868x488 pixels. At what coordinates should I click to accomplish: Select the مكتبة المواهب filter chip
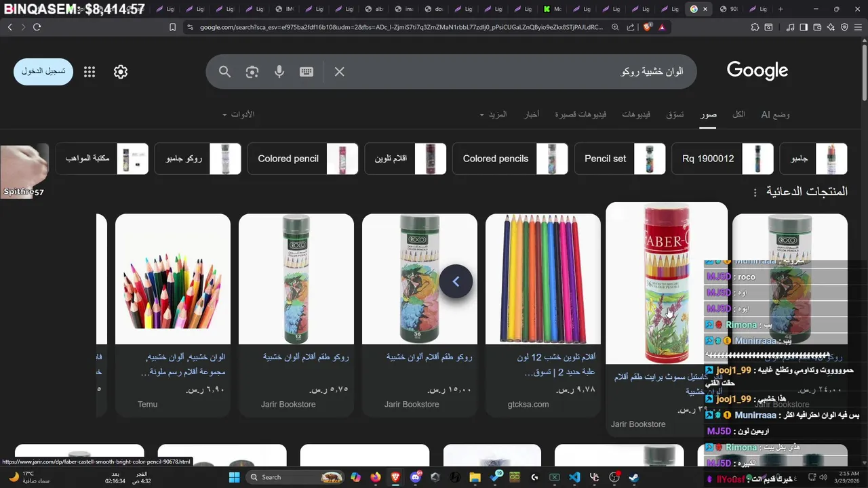point(102,159)
